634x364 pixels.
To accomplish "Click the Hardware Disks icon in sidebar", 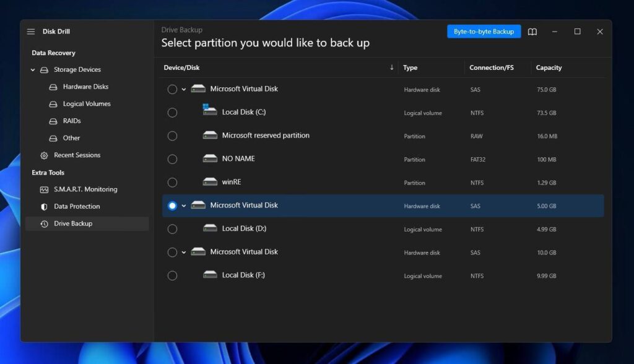I will tap(54, 87).
